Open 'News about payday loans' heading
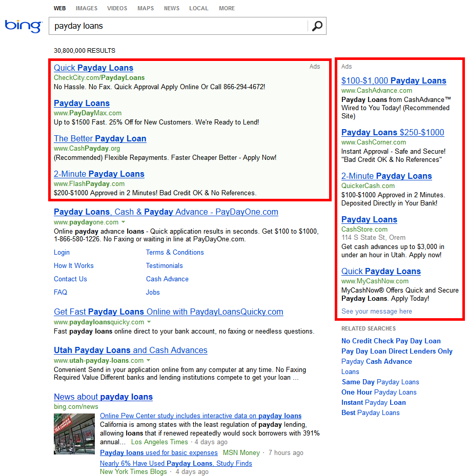This screenshot has height=476, width=468. point(103,397)
